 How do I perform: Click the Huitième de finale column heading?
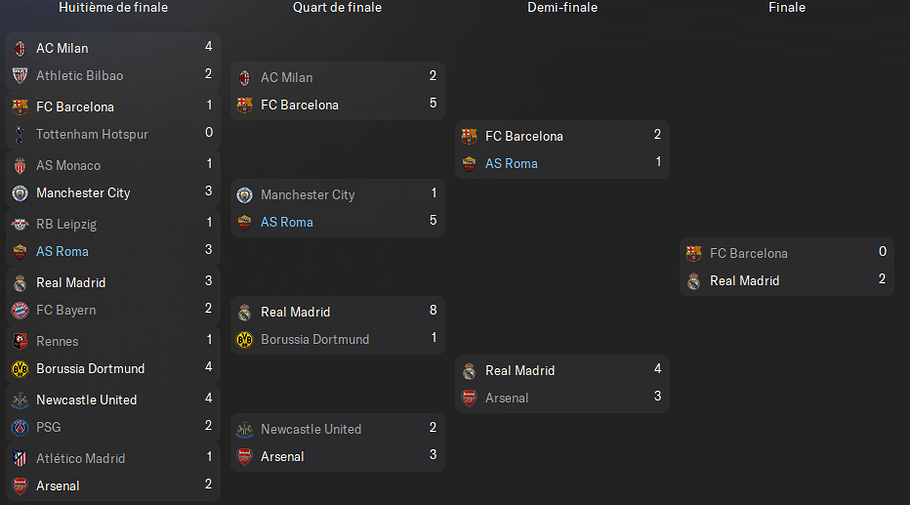coord(113,8)
